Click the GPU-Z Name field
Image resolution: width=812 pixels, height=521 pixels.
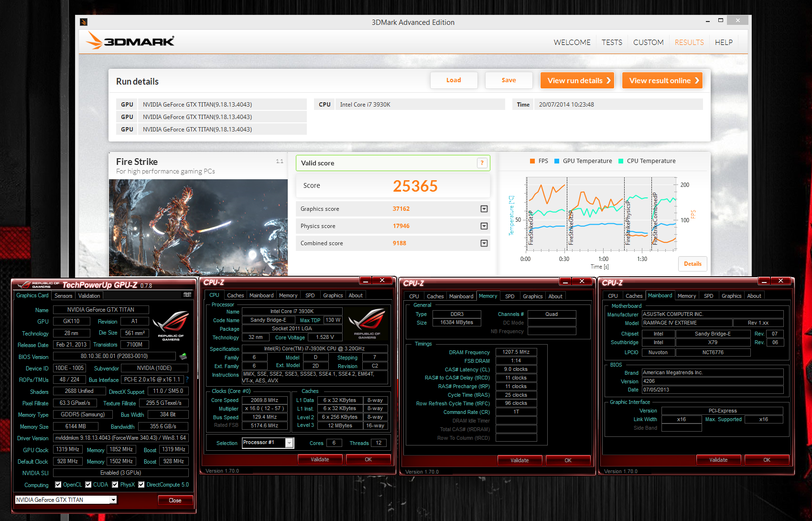click(101, 310)
